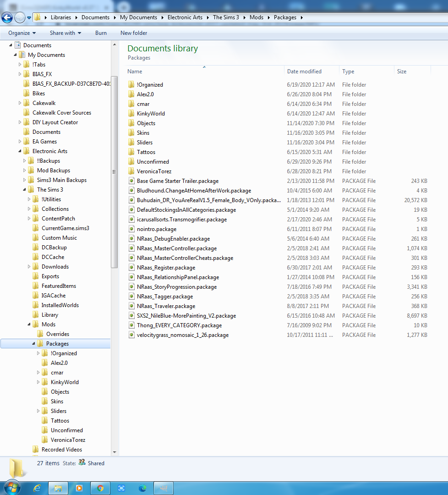Screen dimensions: 448x495
Task: Select the KinkyWorld folder icon in file list
Action: click(131, 114)
